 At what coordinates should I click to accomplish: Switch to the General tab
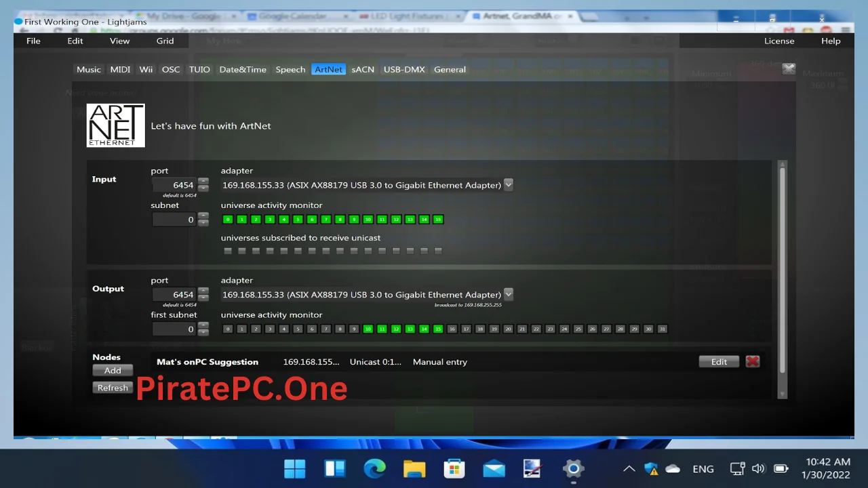click(x=450, y=69)
